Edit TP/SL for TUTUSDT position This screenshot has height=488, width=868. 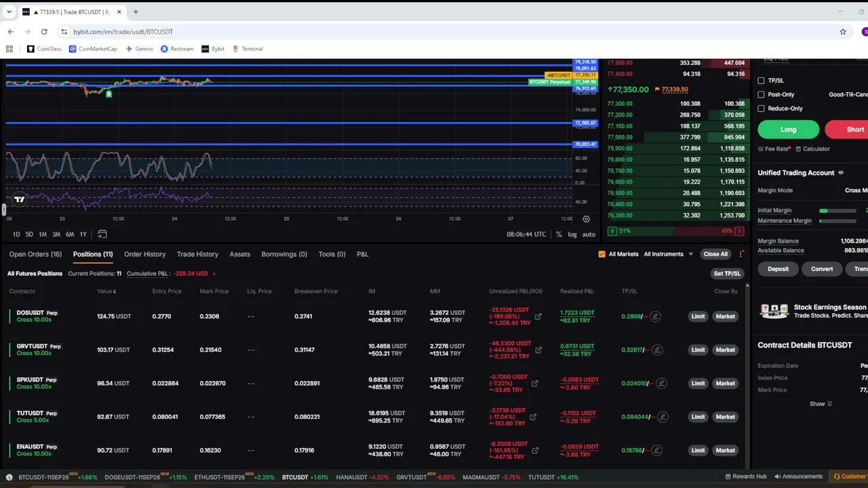663,417
